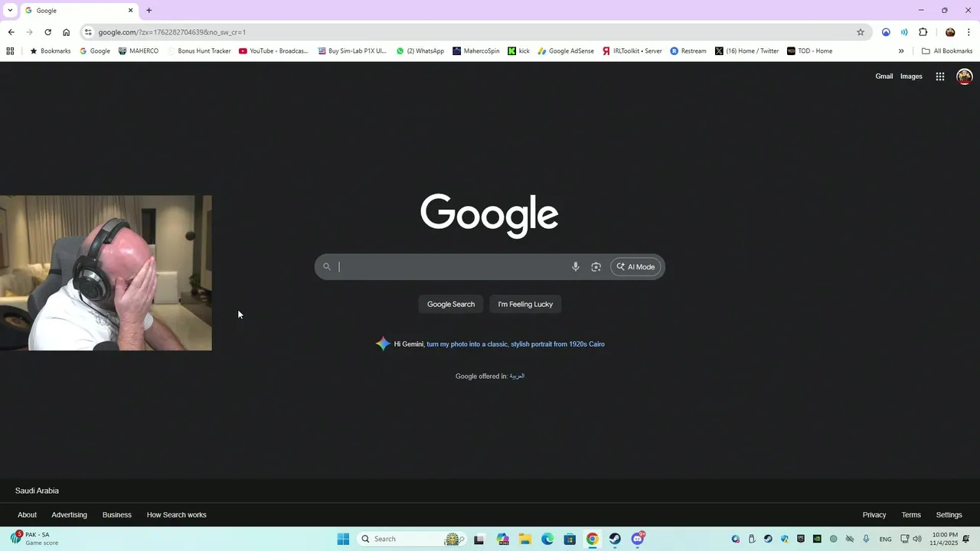Switch Google to the Arabic language link
The image size is (980, 551).
point(517,377)
